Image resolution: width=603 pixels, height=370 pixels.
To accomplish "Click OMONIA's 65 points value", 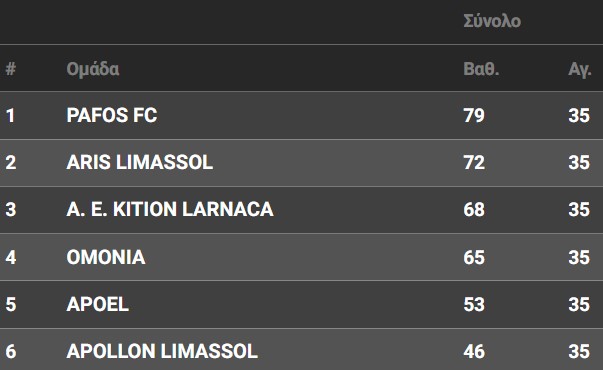I will [474, 257].
